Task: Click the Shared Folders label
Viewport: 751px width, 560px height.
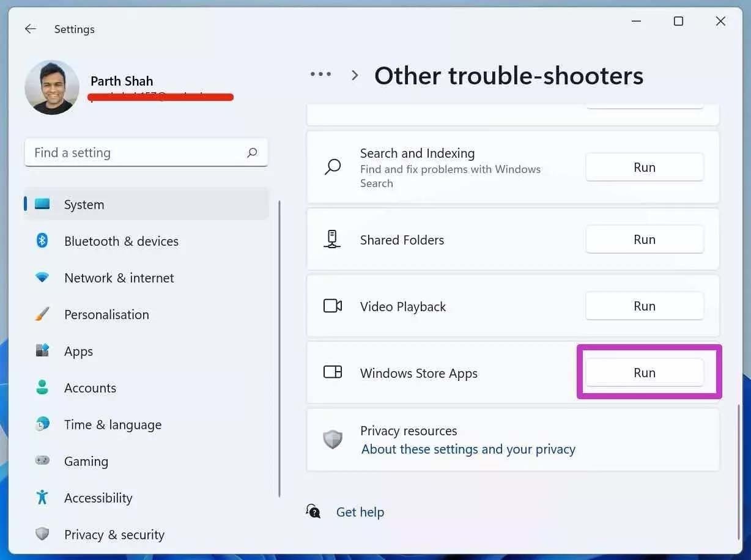Action: point(402,240)
